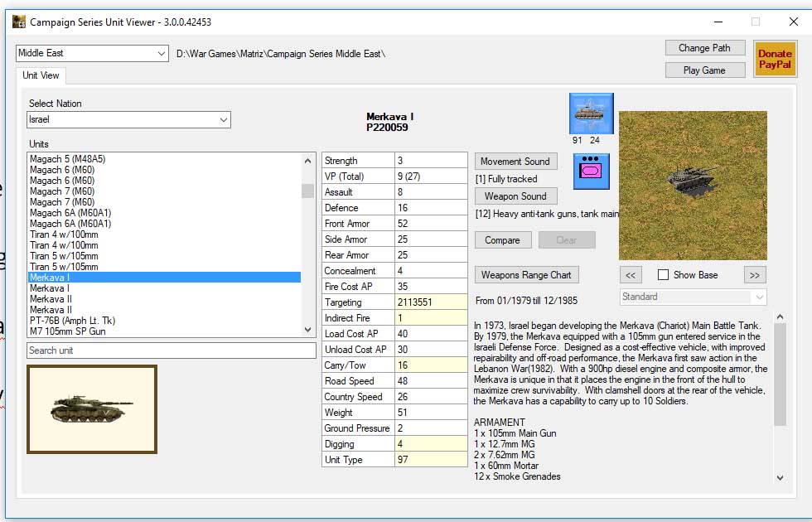Click the Carry/Tow value 16
Screen dimensions: 812x522
pos(431,365)
